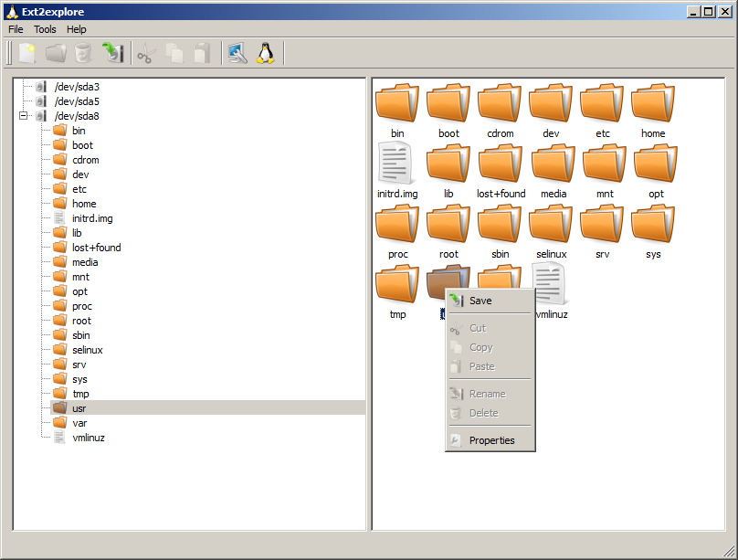This screenshot has width=738, height=560.
Task: Click the rescan system monitor toolbar icon
Action: (237, 53)
